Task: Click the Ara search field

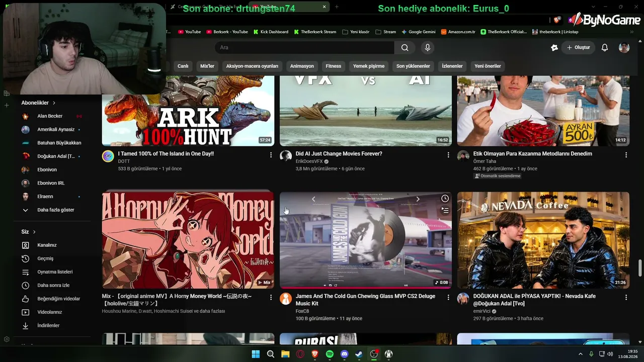Action: click(x=304, y=47)
